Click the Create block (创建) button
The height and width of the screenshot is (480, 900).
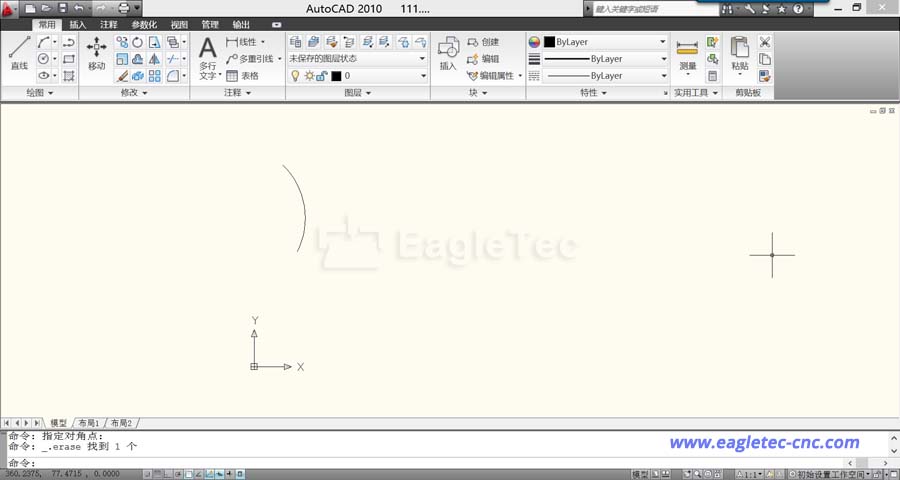click(483, 42)
